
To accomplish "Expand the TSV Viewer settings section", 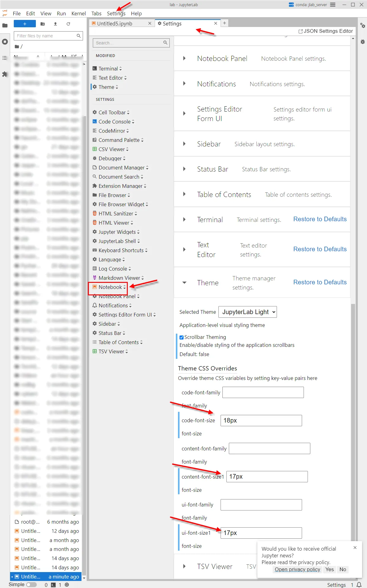I will (184, 567).
